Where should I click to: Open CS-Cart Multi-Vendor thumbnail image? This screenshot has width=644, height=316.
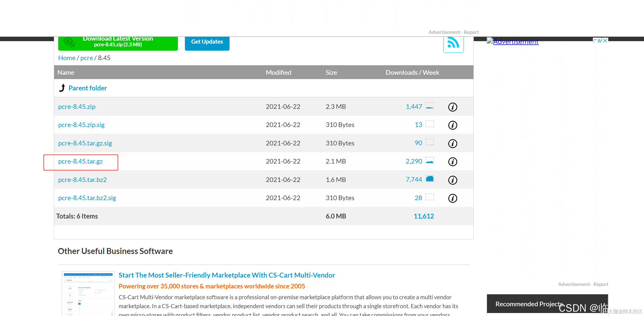pyautogui.click(x=88, y=294)
